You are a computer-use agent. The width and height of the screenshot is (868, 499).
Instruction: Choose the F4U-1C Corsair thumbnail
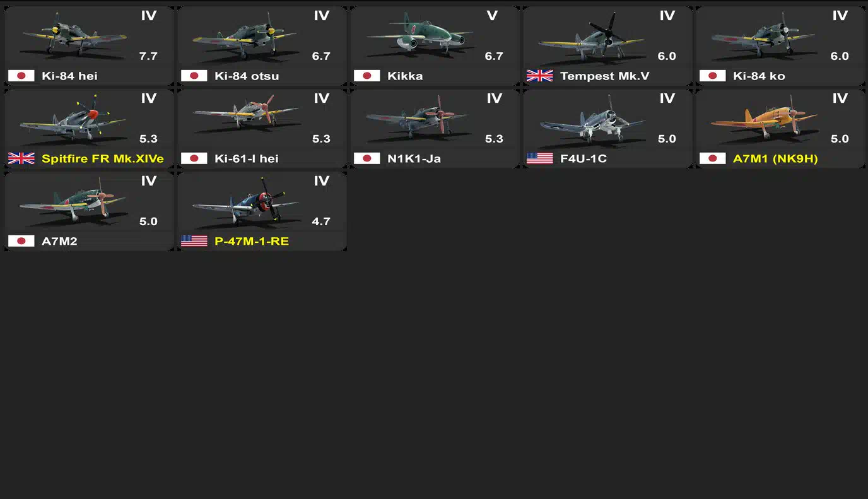pyautogui.click(x=593, y=120)
